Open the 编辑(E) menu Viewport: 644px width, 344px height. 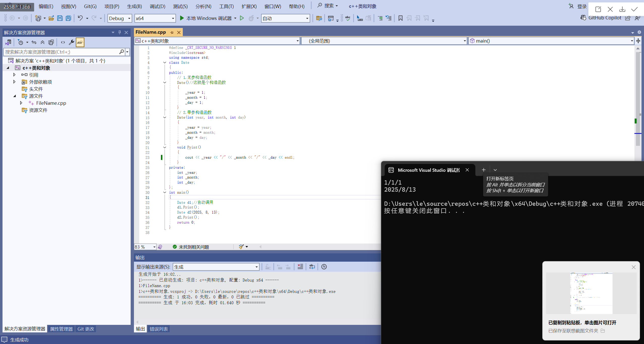(46, 6)
